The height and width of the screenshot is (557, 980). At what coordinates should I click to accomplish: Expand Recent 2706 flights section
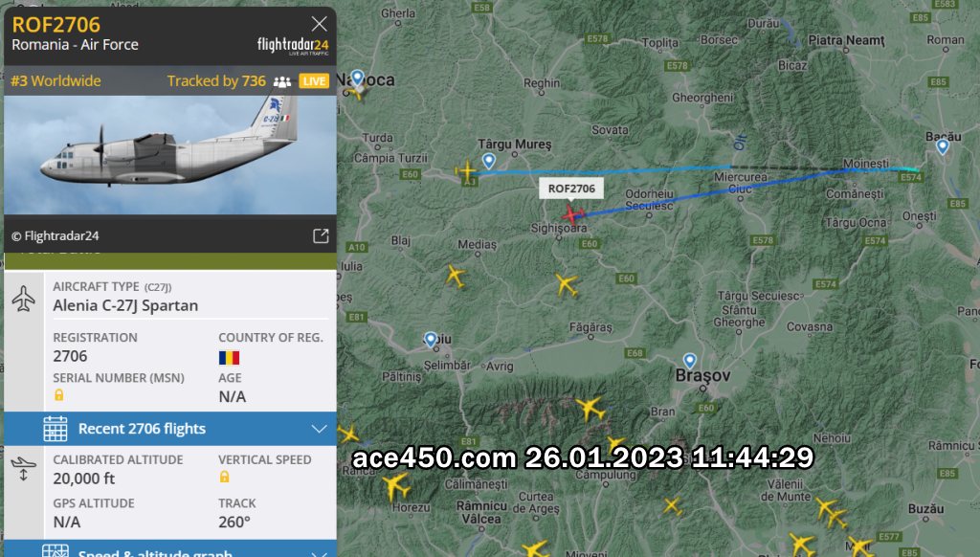point(170,428)
